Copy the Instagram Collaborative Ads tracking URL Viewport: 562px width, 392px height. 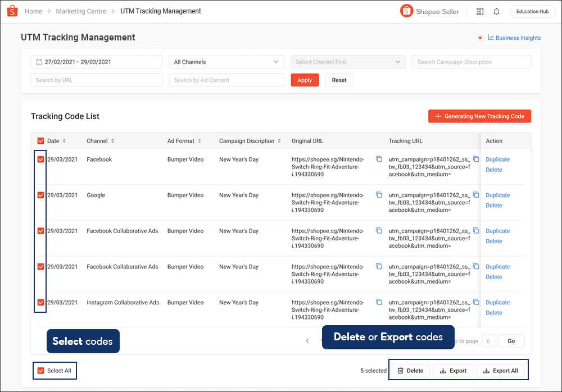point(476,302)
